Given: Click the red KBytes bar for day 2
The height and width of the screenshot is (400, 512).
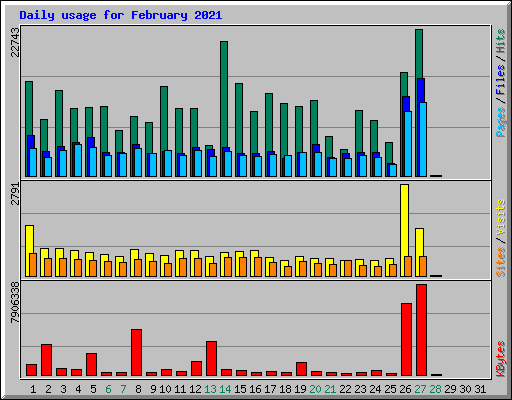Looking at the screenshot, I should [x=46, y=360].
